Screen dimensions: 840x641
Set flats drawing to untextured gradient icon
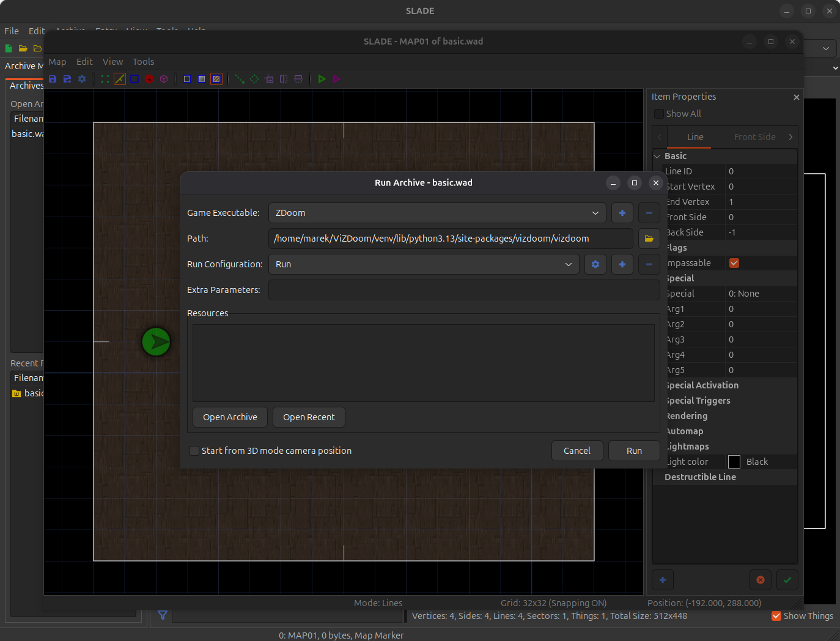pos(202,79)
